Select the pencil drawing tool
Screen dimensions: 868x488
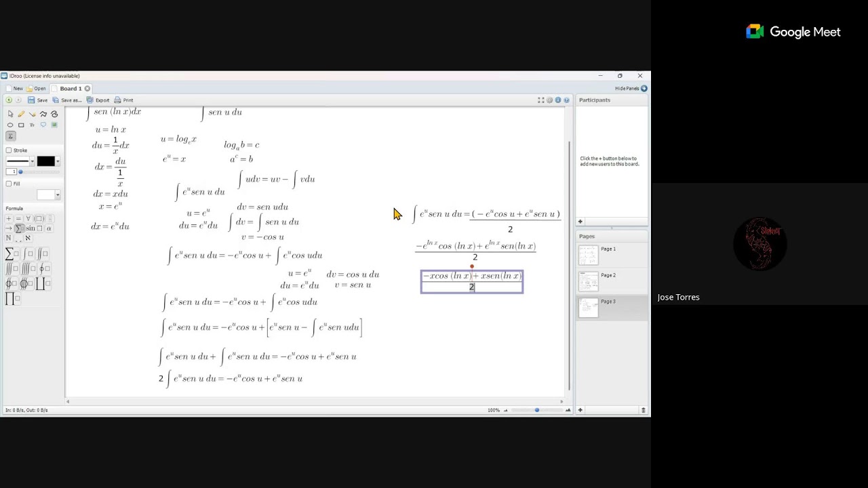point(21,114)
